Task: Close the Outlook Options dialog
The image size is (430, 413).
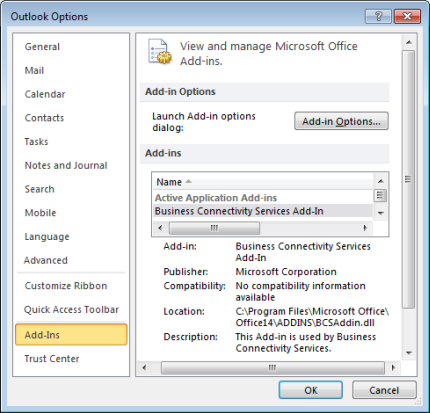Action: point(407,16)
